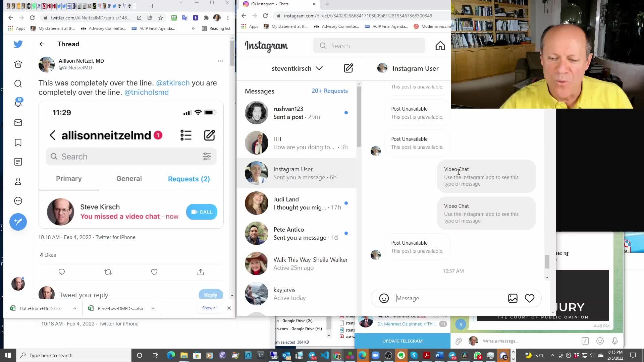
Task: Open Twitter bookmarks icon in sidebar
Action: pyautogui.click(x=18, y=143)
